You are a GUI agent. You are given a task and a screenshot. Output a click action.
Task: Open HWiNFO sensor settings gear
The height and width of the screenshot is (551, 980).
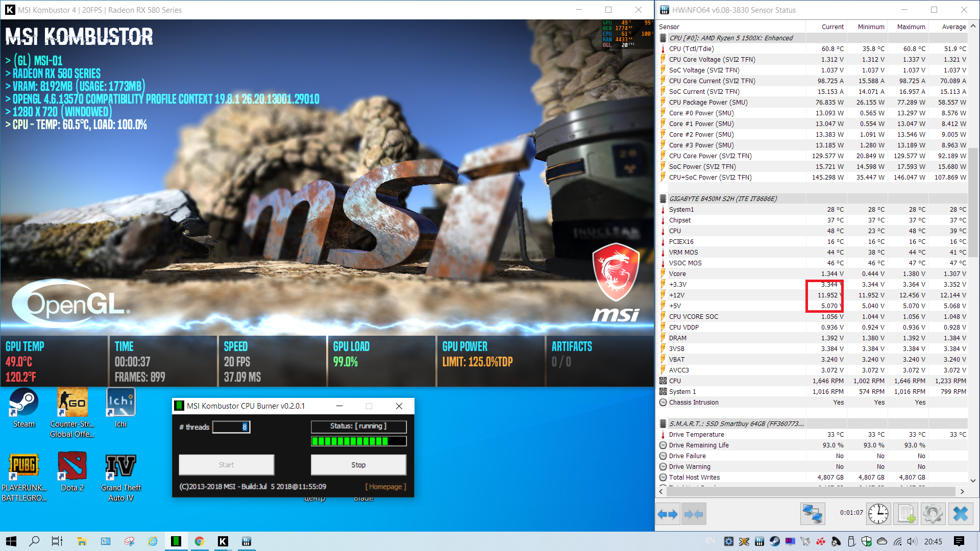click(933, 514)
